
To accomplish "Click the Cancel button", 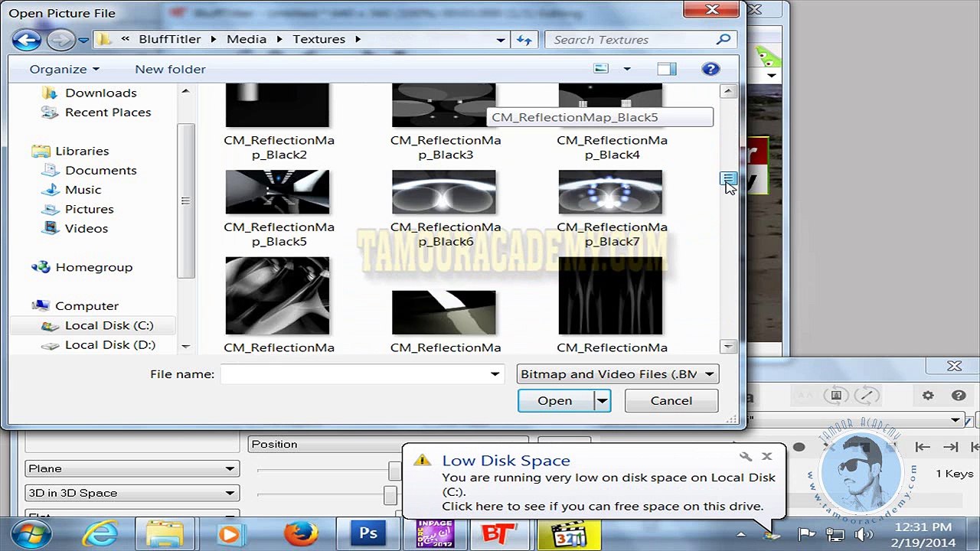I will pyautogui.click(x=671, y=401).
